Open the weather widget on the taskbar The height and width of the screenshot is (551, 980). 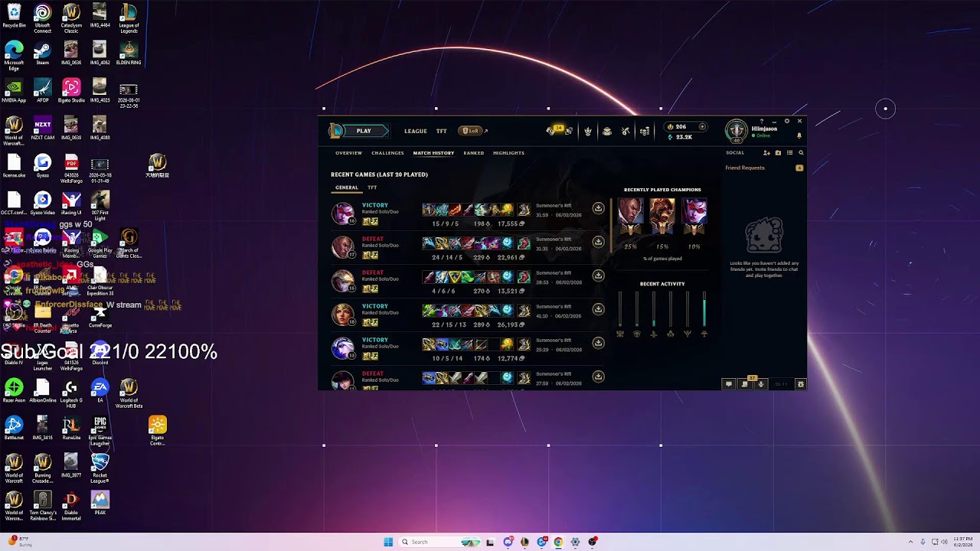(x=20, y=542)
